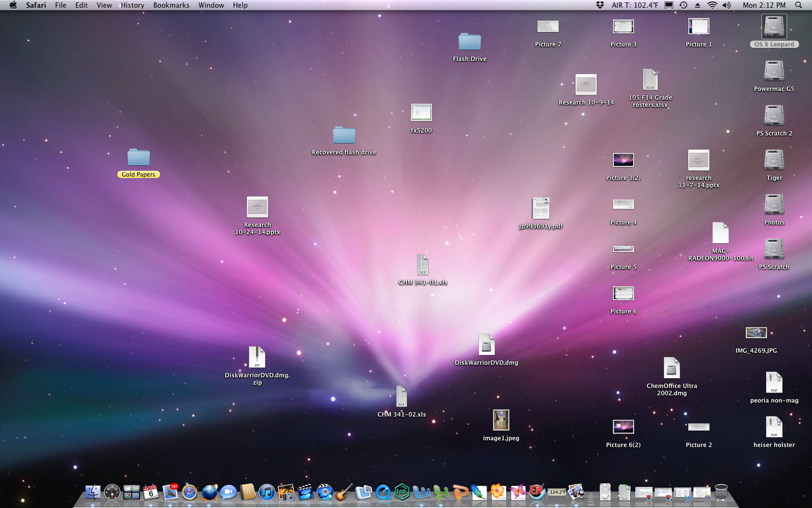812x508 pixels.
Task: Select the image1.jpeg thumbnail
Action: pos(501,420)
